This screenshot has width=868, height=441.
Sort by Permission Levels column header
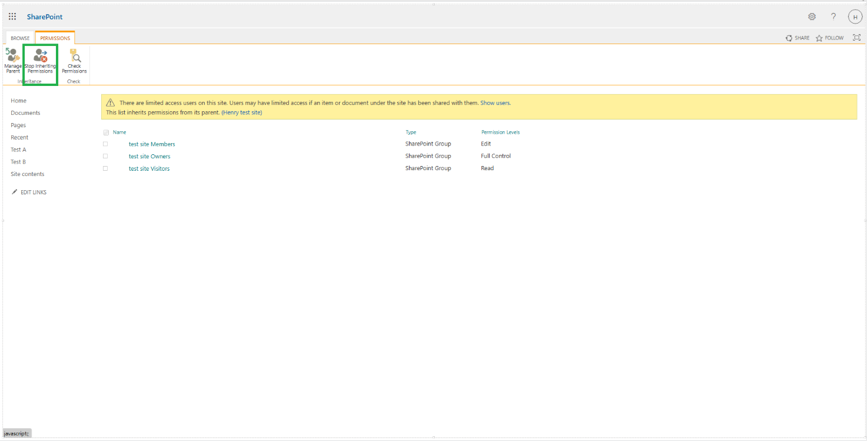click(500, 132)
